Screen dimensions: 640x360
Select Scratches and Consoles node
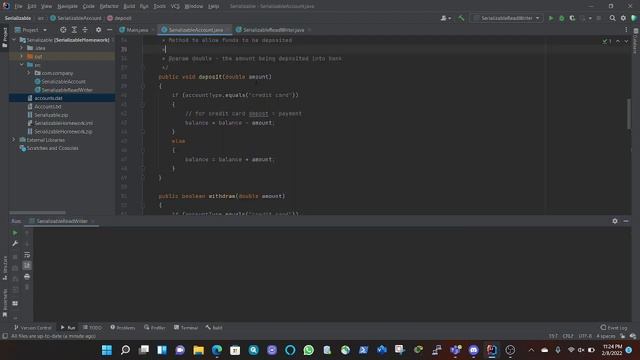point(52,148)
